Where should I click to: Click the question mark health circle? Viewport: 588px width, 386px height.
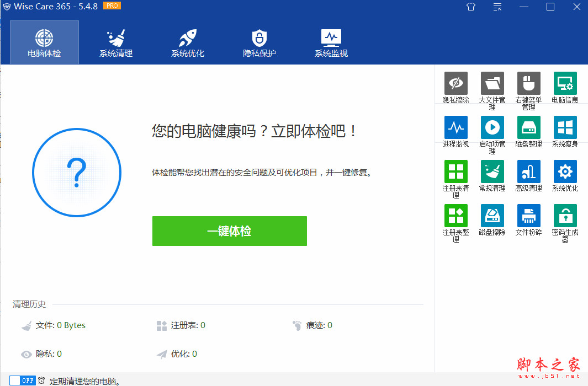coord(77,173)
